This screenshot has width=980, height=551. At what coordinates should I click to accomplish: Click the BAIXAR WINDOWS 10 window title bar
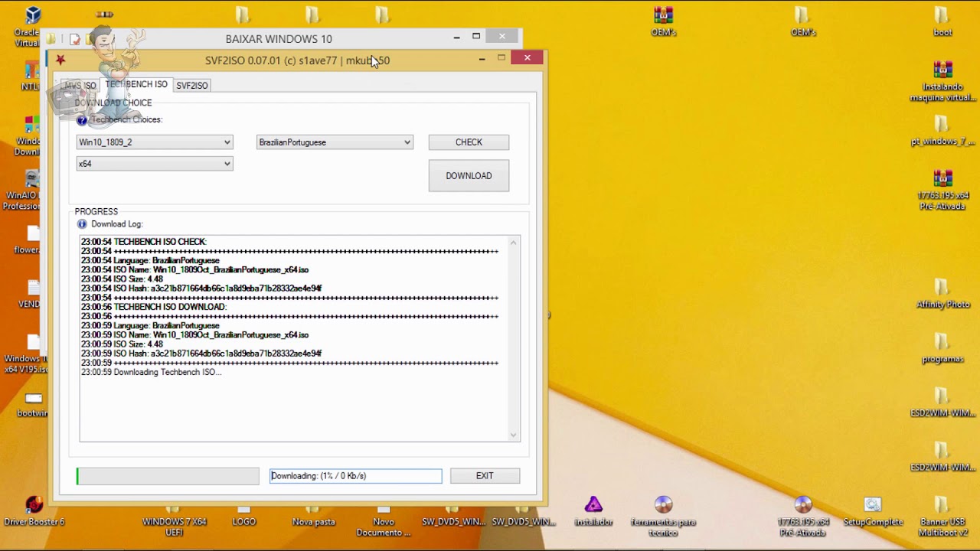279,39
